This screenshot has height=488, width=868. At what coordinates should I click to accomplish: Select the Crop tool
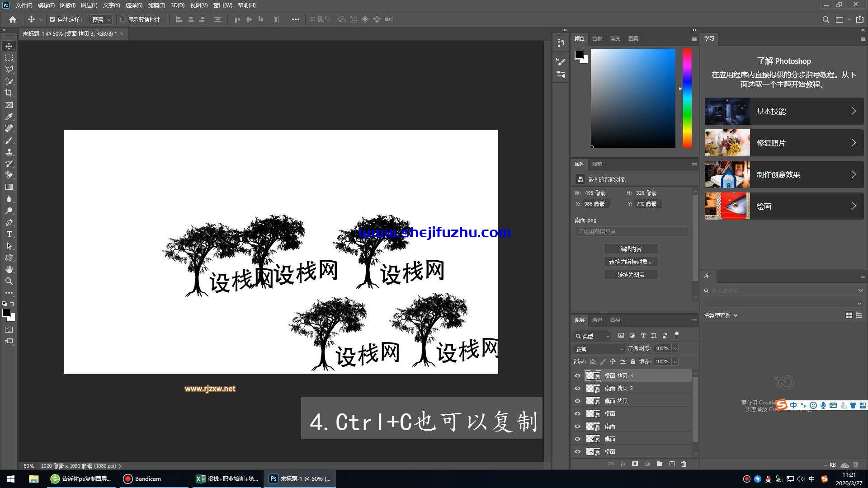coord(9,93)
